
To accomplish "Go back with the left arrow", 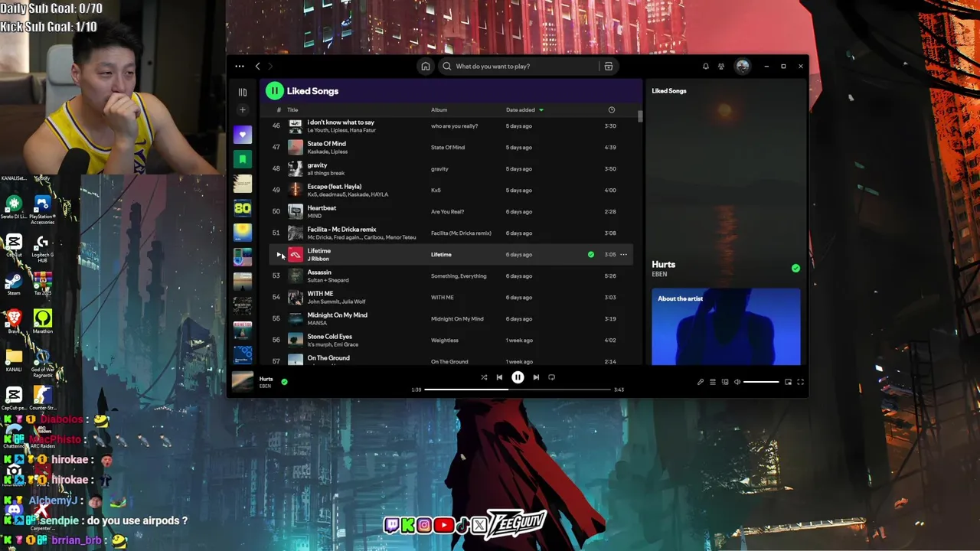I will (257, 67).
